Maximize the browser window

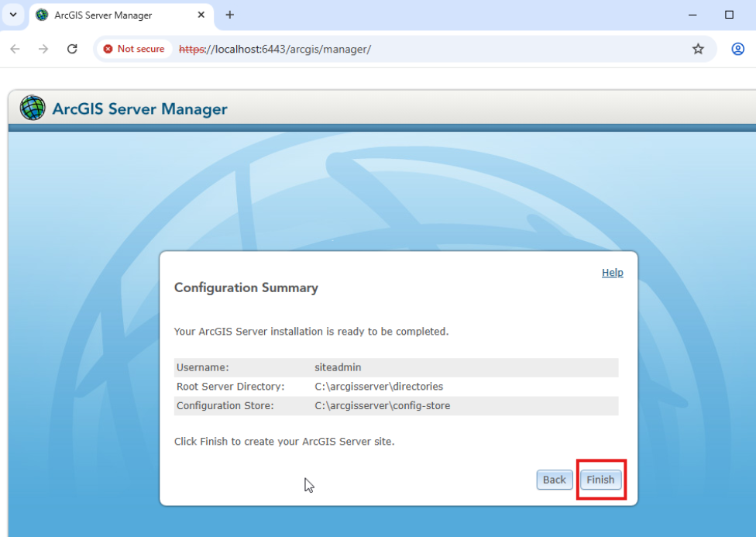[x=729, y=15]
